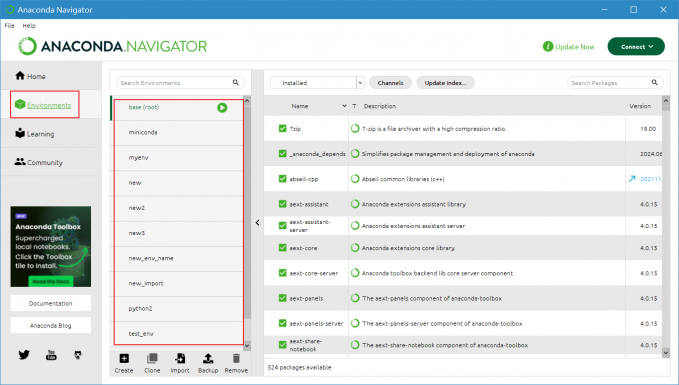
Task: Click the search magnifier in Search Environments
Action: click(236, 82)
